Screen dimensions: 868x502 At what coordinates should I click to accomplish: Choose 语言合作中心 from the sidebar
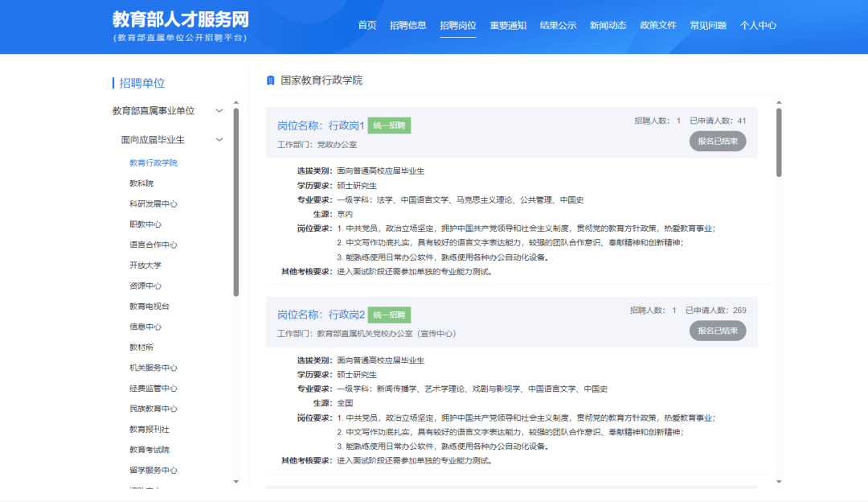[x=154, y=245]
